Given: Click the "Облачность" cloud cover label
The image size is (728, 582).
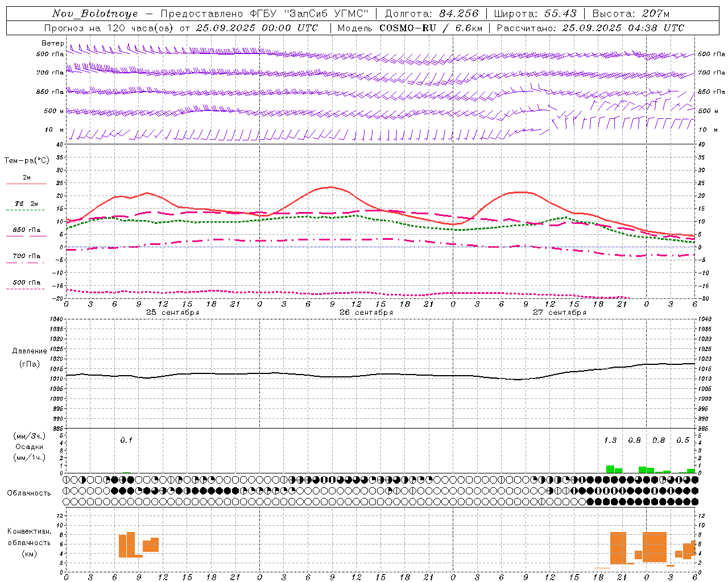Looking at the screenshot, I should pyautogui.click(x=29, y=493).
